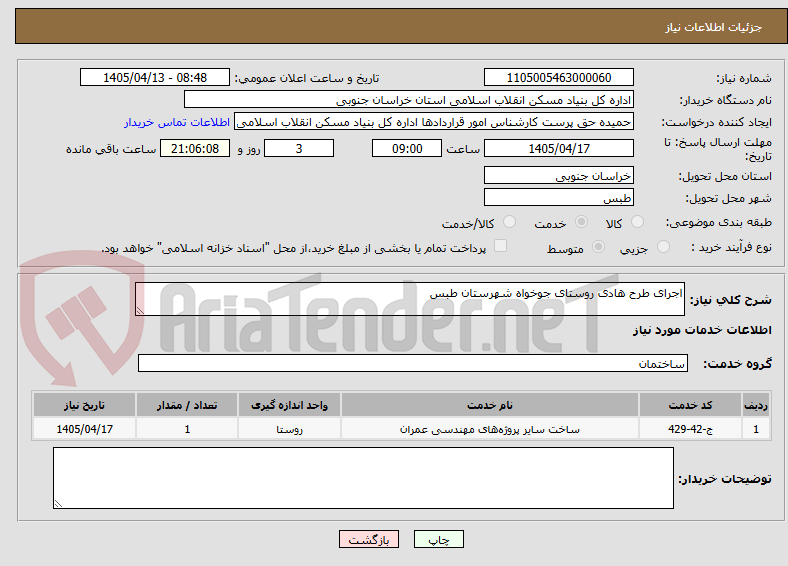Click the تاریخ نیاز column header
This screenshot has height=566, width=788.
[x=84, y=405]
